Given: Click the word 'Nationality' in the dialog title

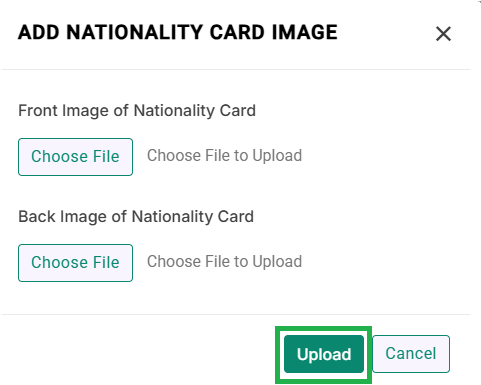Looking at the screenshot, I should coord(135,32).
